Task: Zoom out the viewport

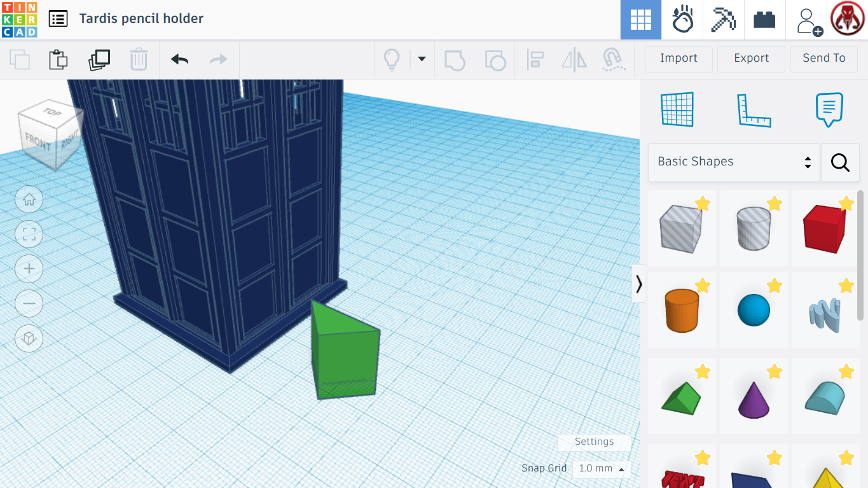Action: click(x=29, y=303)
